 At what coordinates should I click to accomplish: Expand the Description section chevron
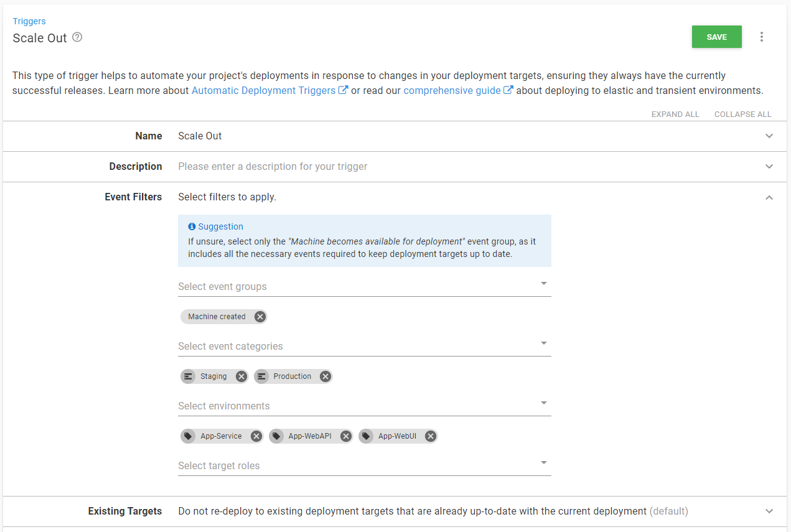[769, 167]
